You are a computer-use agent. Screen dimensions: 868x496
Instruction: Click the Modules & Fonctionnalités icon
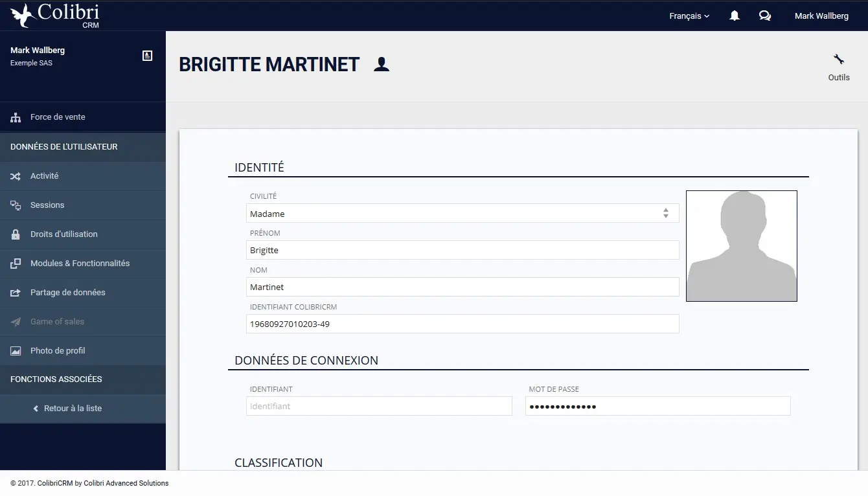point(16,264)
